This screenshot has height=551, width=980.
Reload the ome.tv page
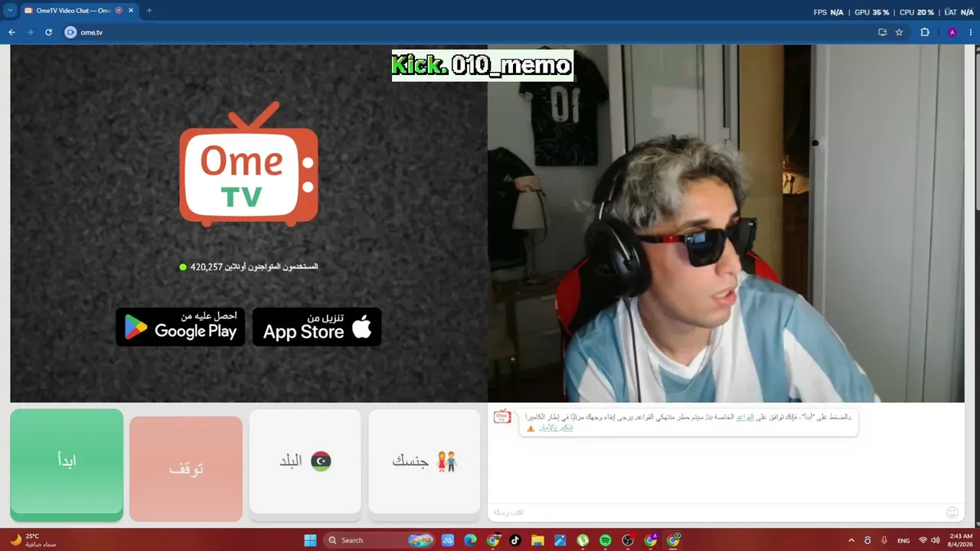[48, 32]
